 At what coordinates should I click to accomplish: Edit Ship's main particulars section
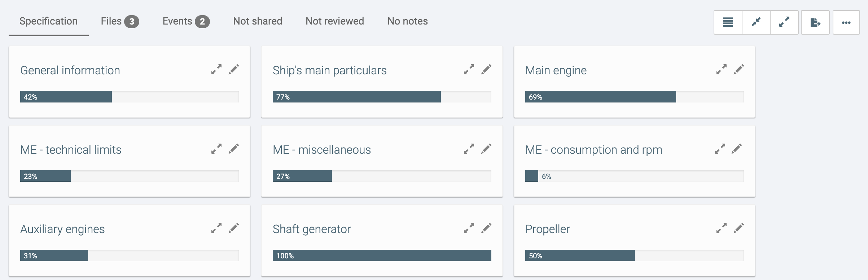(x=486, y=69)
